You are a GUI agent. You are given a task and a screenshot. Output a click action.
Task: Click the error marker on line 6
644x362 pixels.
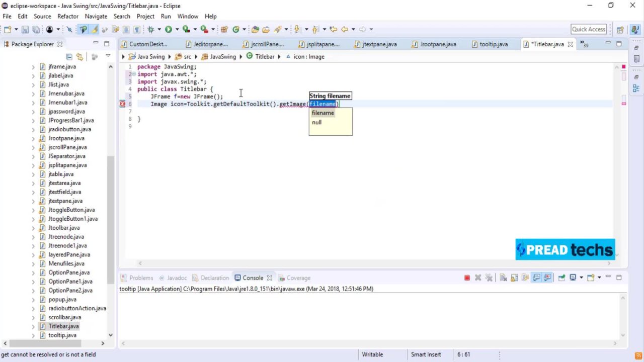click(122, 104)
